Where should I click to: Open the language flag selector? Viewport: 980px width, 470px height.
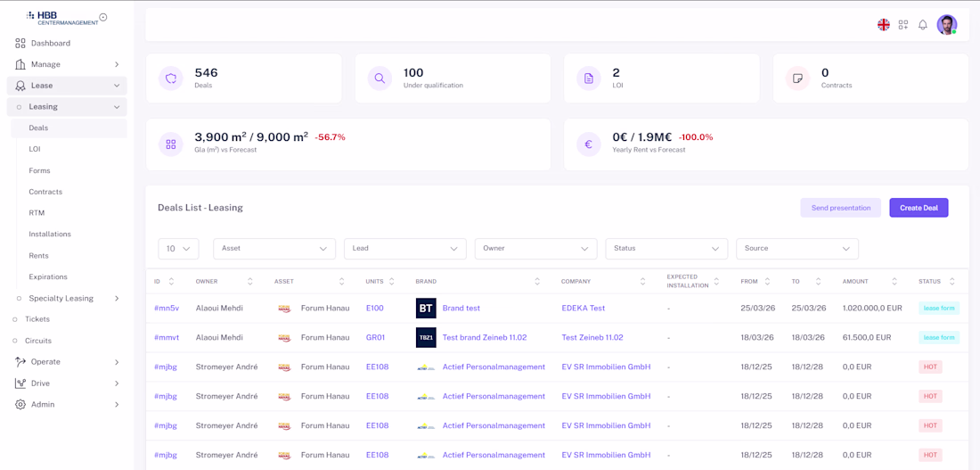click(883, 24)
